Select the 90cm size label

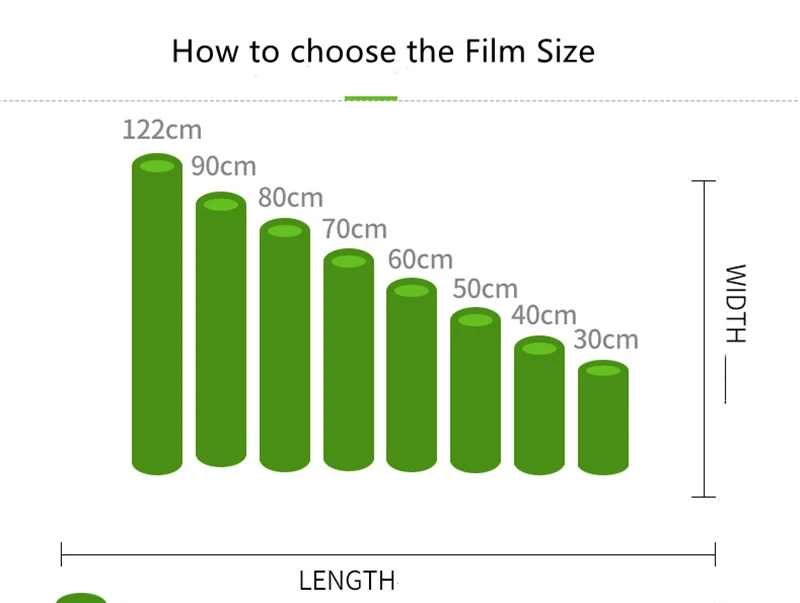coord(224,166)
